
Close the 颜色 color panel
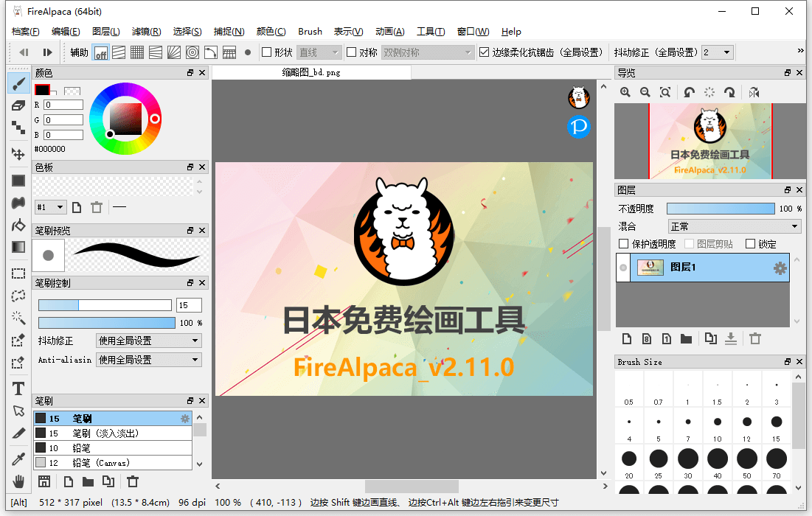point(203,73)
